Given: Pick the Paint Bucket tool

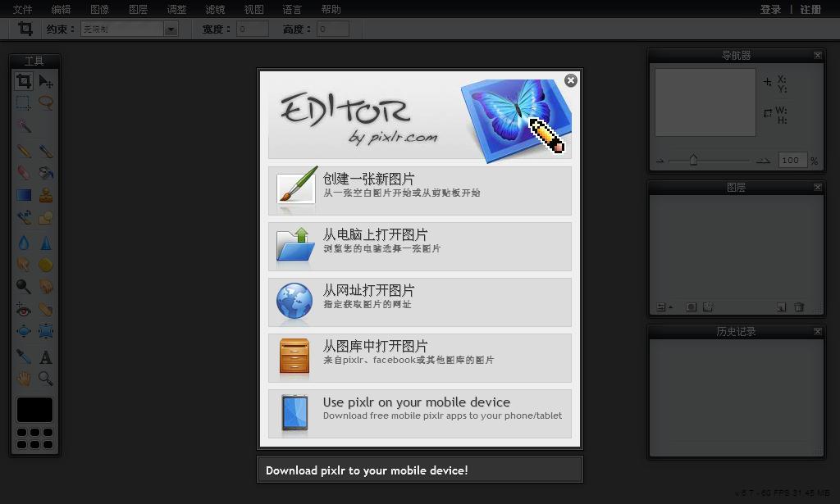Looking at the screenshot, I should 46,173.
